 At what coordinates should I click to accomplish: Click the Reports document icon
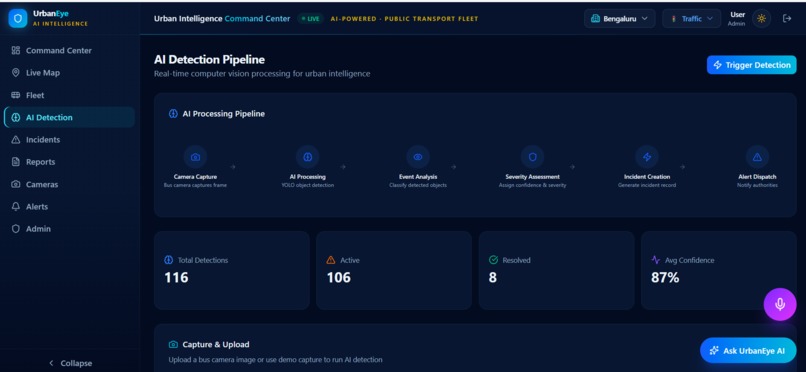15,162
